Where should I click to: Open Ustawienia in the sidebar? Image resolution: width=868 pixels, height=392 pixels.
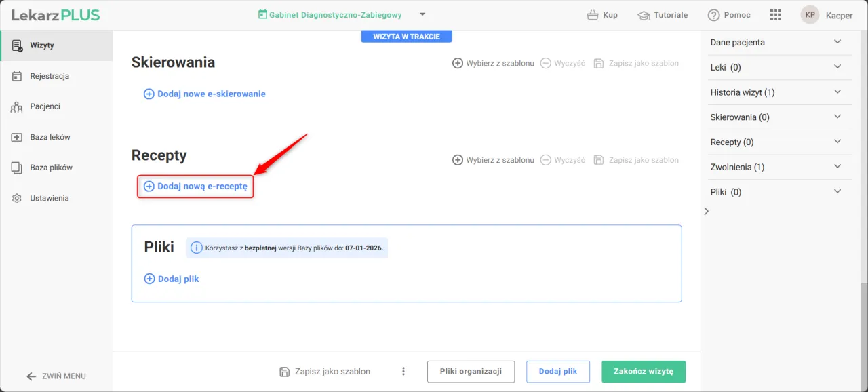pyautogui.click(x=49, y=199)
